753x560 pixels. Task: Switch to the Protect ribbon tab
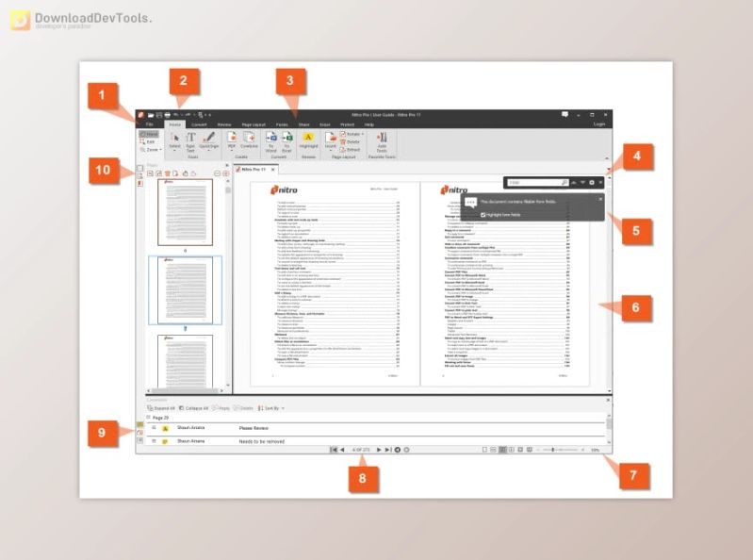[x=347, y=124]
